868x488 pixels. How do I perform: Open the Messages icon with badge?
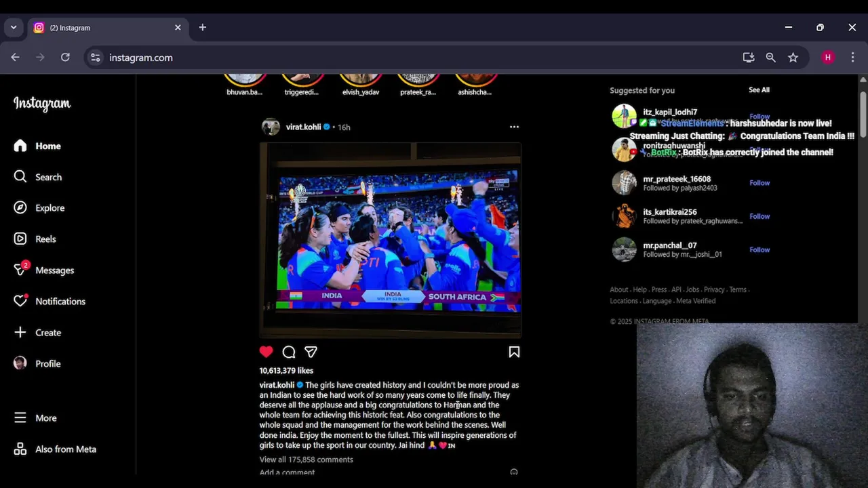[21, 269]
